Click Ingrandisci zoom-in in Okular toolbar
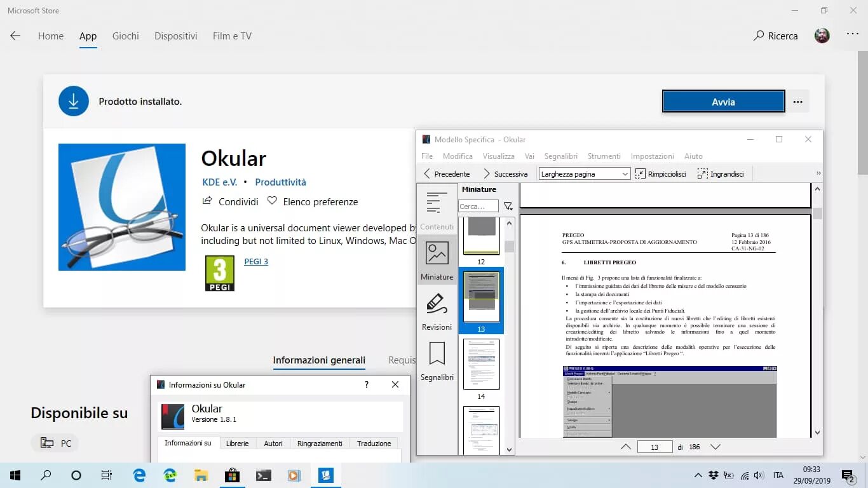This screenshot has height=488, width=868. coord(721,173)
